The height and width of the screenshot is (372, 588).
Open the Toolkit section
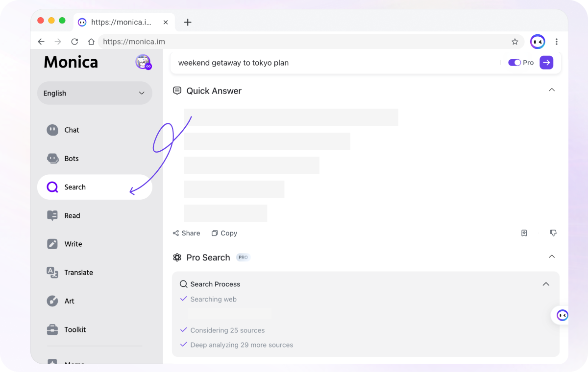click(74, 330)
